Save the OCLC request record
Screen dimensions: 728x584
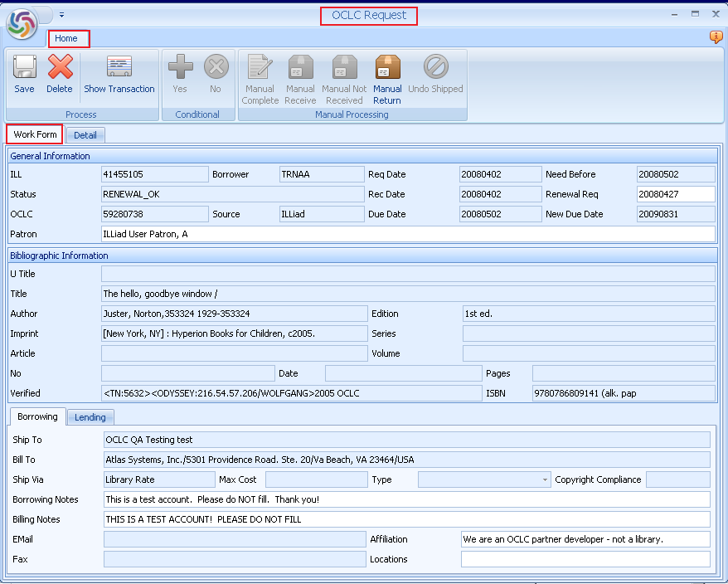[x=24, y=75]
